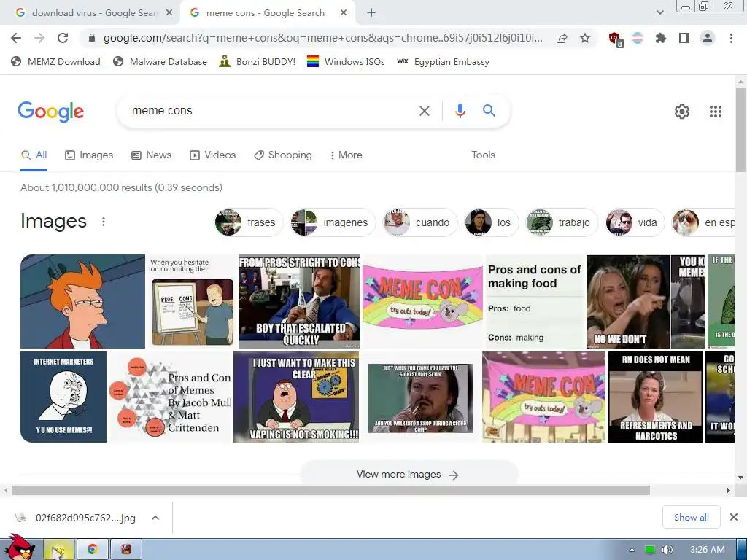This screenshot has width=747, height=560.
Task: Select the 'vida' filter chip
Action: coord(634,222)
